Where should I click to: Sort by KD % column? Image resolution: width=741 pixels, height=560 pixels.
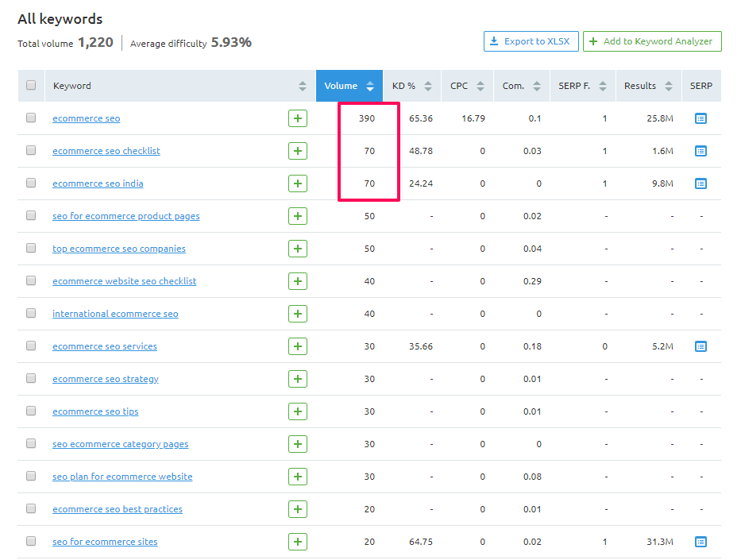tap(411, 86)
